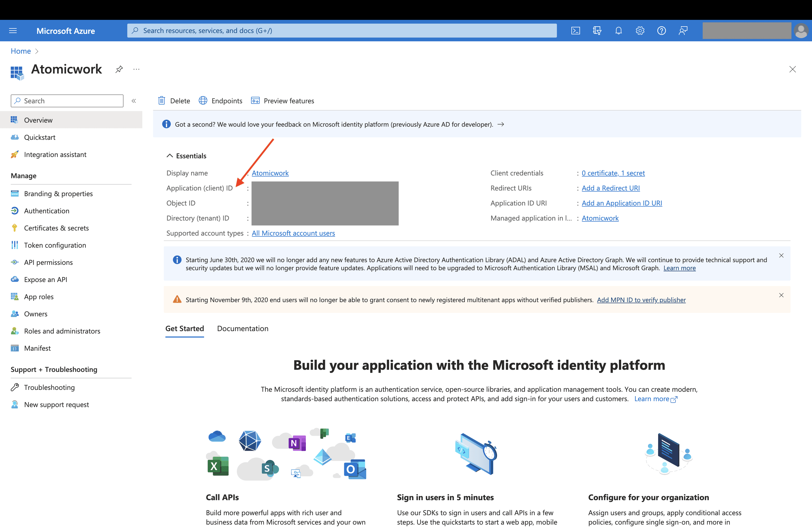This screenshot has width=812, height=527.
Task: Open the Atomicwork managed application link
Action: click(600, 218)
